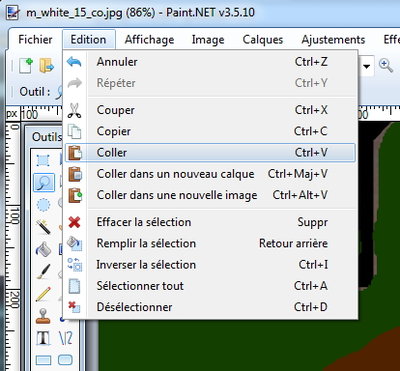The image size is (400, 371).
Task: Select the Rectangle shape tool
Action: pyautogui.click(x=43, y=360)
